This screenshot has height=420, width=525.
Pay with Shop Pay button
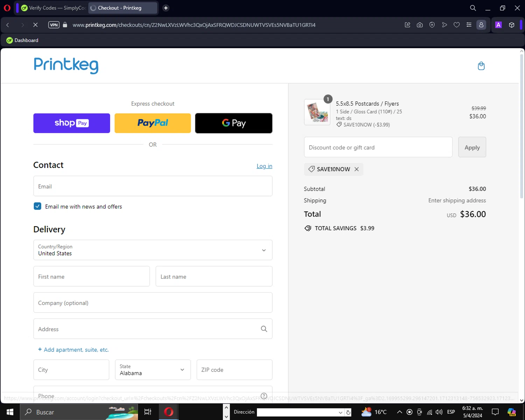72,123
